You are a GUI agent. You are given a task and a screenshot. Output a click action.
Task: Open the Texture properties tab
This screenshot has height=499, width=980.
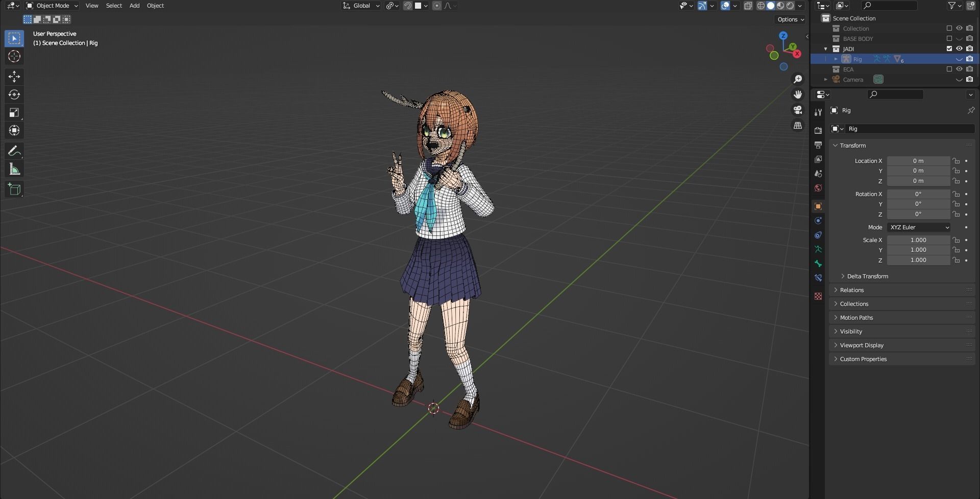tap(818, 296)
